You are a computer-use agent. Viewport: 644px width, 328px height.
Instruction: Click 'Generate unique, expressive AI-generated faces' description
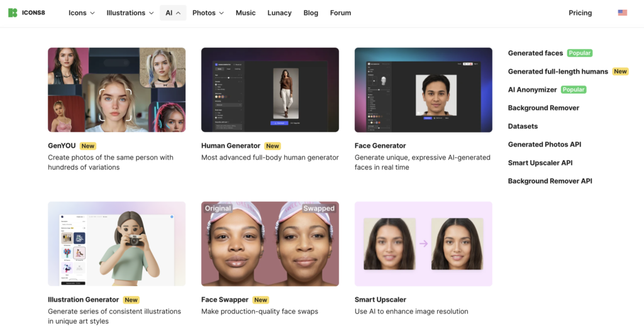pos(423,163)
